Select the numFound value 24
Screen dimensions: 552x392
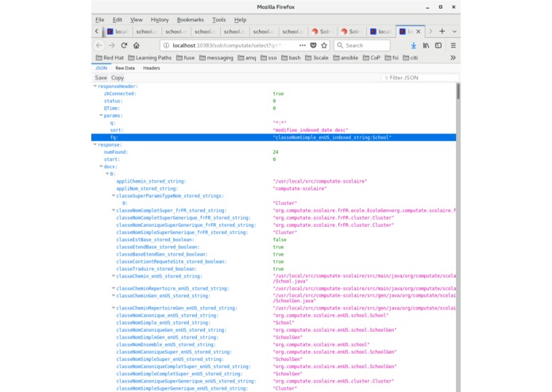[276, 152]
